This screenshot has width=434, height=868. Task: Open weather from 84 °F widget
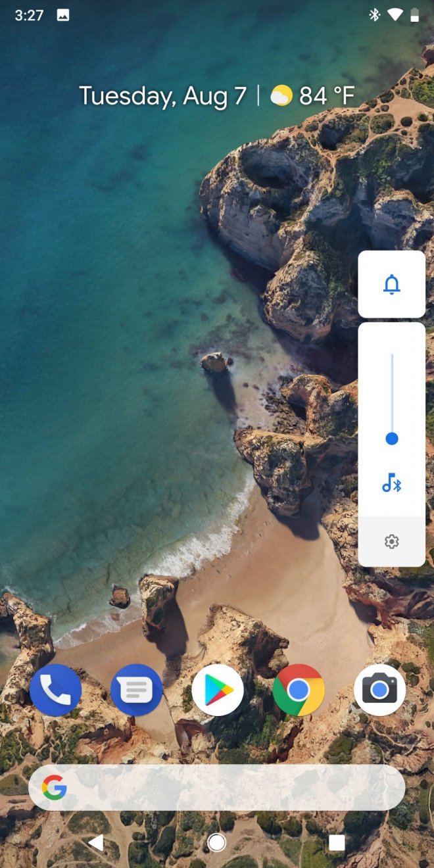click(314, 96)
